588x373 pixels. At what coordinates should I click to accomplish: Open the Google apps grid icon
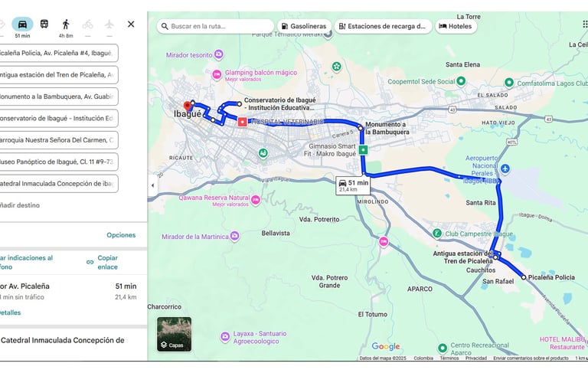(x=585, y=25)
